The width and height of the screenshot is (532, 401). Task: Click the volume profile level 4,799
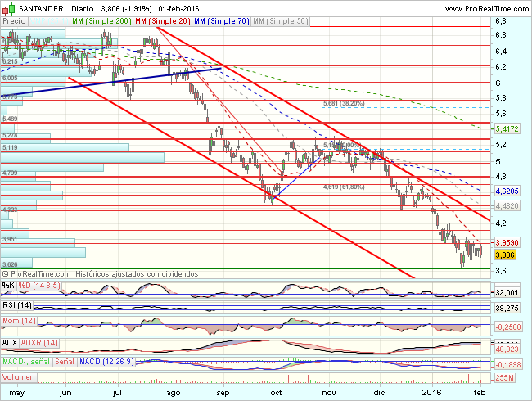pyautogui.click(x=10, y=173)
